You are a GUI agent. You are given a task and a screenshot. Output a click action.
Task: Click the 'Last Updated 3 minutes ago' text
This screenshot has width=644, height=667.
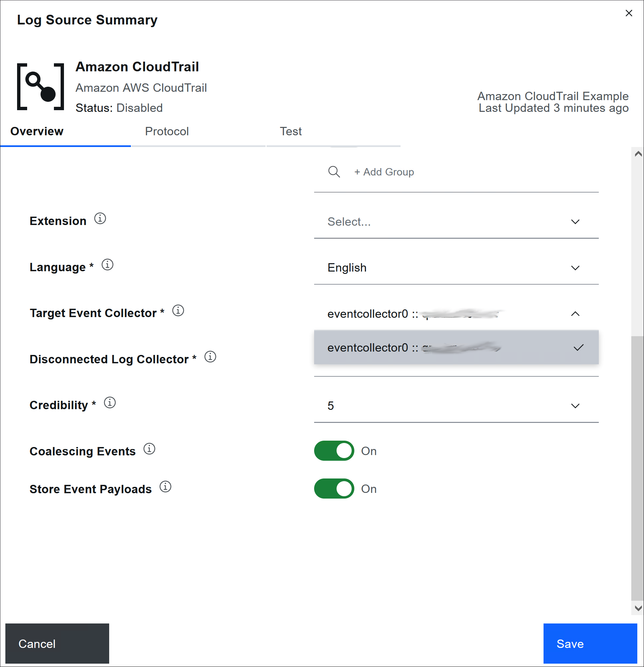click(x=554, y=108)
